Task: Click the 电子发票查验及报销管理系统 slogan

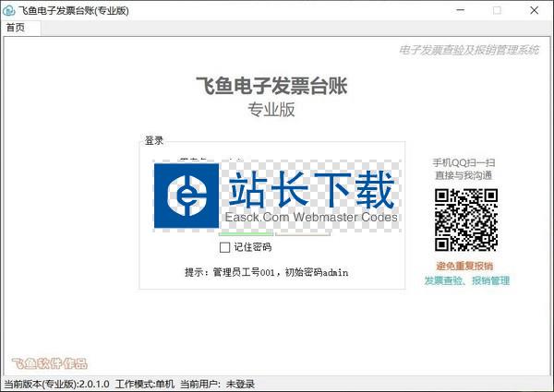Action: (469, 50)
